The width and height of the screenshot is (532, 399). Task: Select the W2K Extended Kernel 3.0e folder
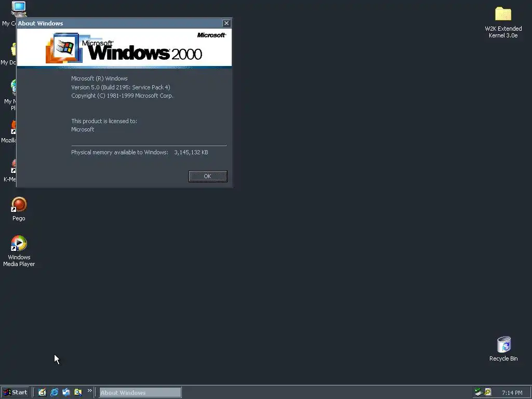pos(503,22)
